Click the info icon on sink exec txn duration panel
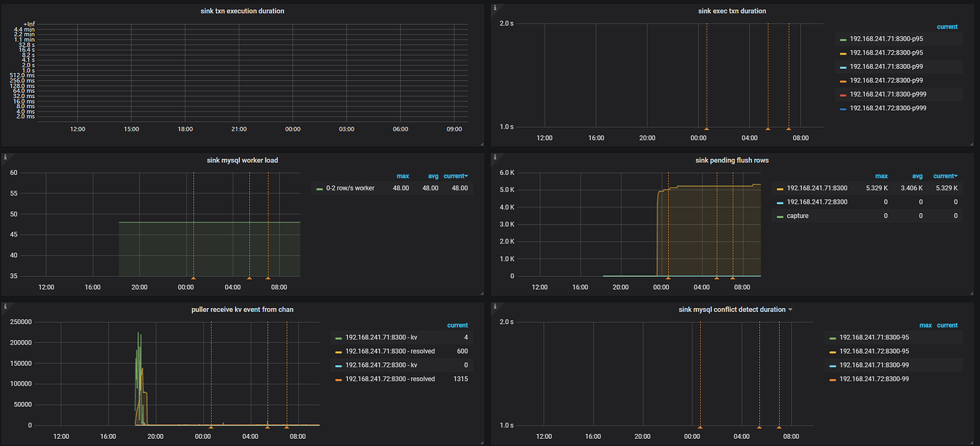 pyautogui.click(x=495, y=6)
